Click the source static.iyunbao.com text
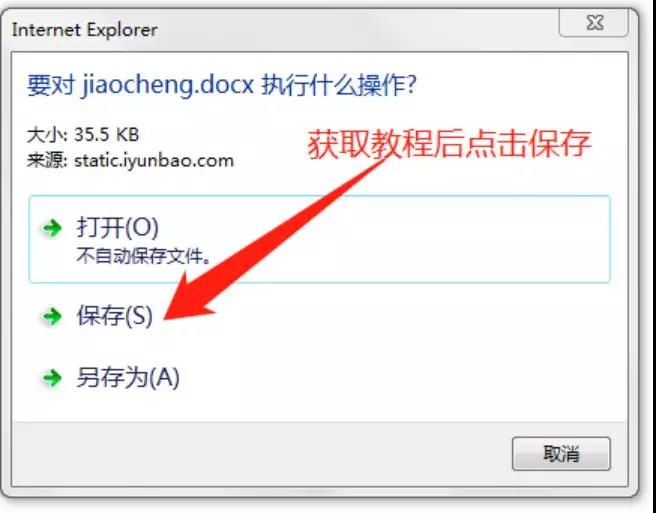656x513 pixels. (x=154, y=161)
